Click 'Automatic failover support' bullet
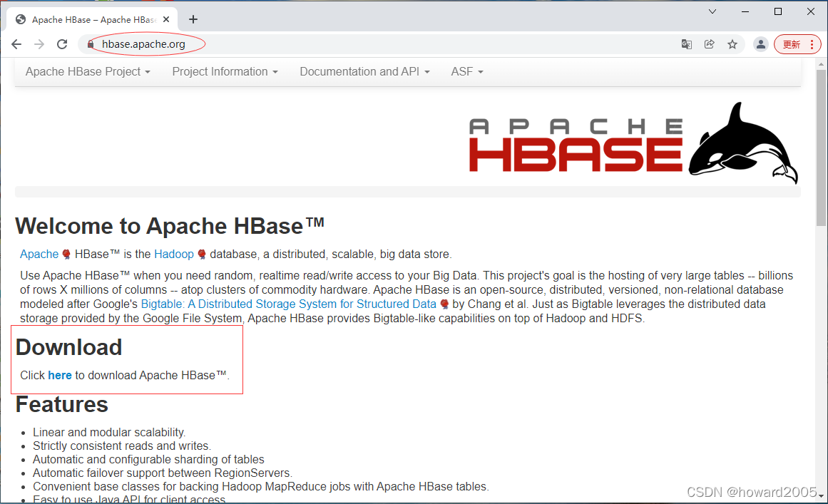828x504 pixels. point(163,473)
